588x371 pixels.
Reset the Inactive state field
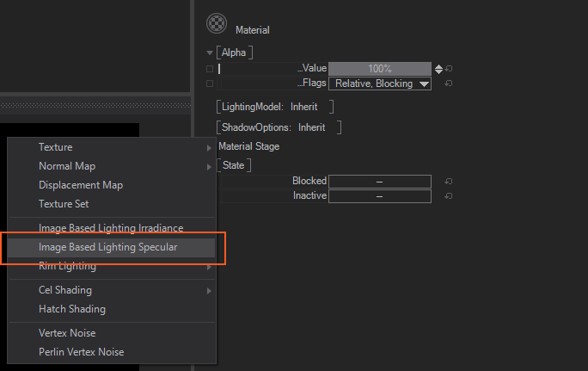pos(449,196)
